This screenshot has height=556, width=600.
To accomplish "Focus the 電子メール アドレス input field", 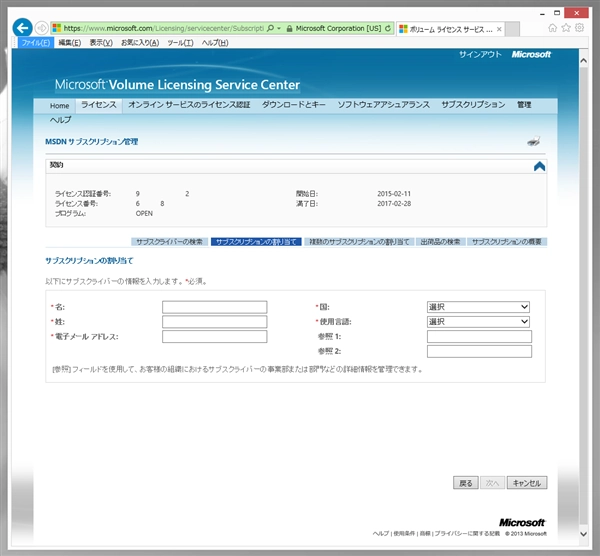I will coord(215,337).
